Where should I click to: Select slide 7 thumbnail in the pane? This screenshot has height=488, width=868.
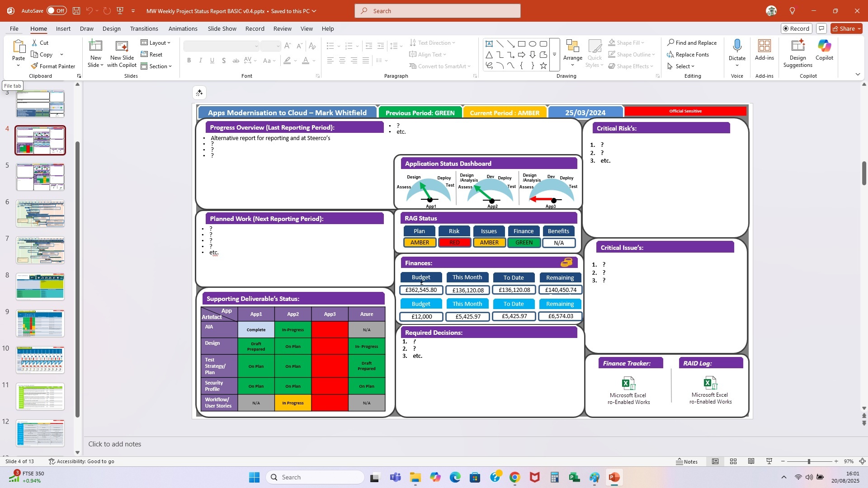(40, 250)
